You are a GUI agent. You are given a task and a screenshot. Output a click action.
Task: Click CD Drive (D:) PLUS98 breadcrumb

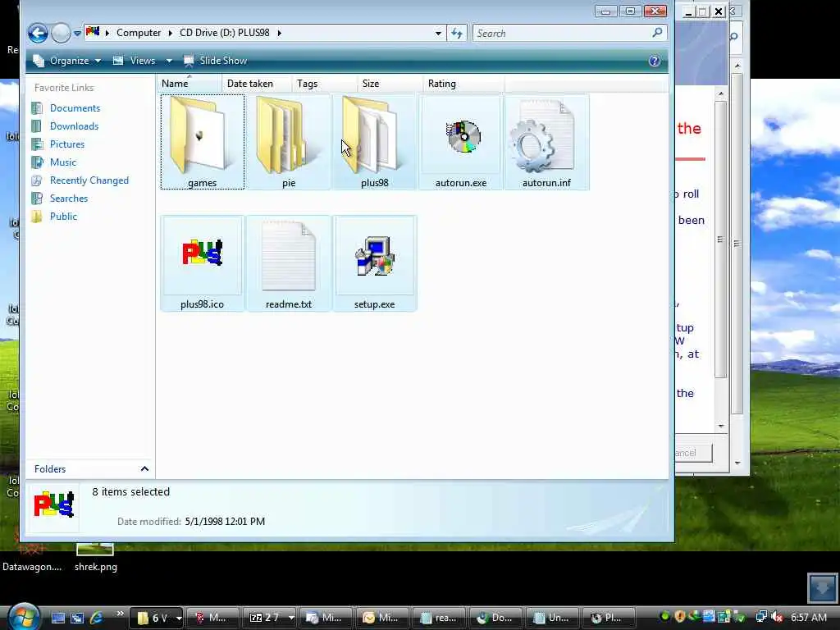(x=225, y=33)
